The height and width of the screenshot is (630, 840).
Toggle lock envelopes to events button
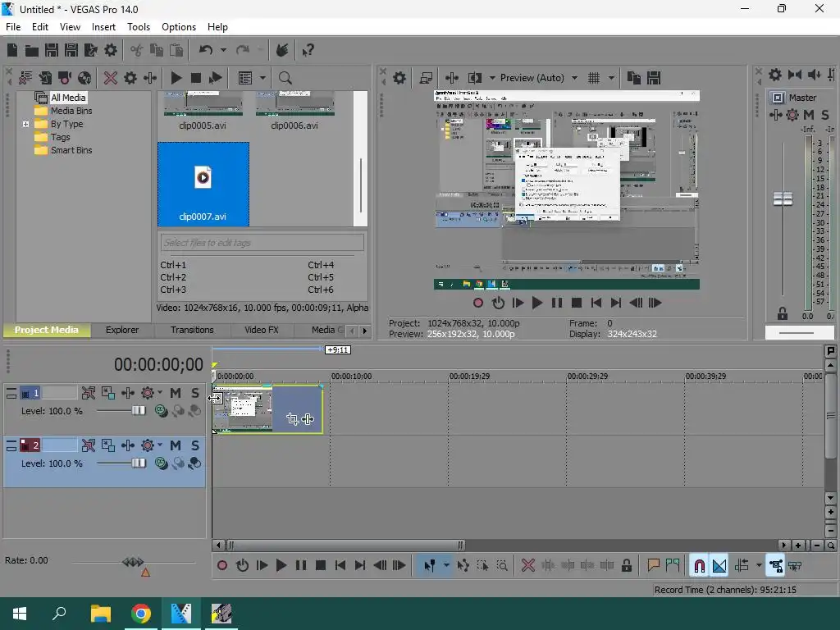click(775, 566)
